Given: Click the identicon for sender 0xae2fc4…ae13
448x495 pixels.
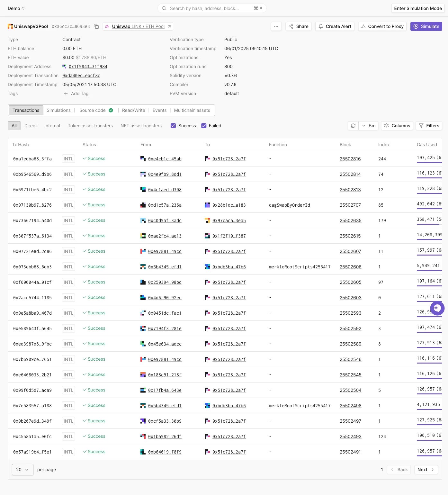Looking at the screenshot, I should [143, 236].
